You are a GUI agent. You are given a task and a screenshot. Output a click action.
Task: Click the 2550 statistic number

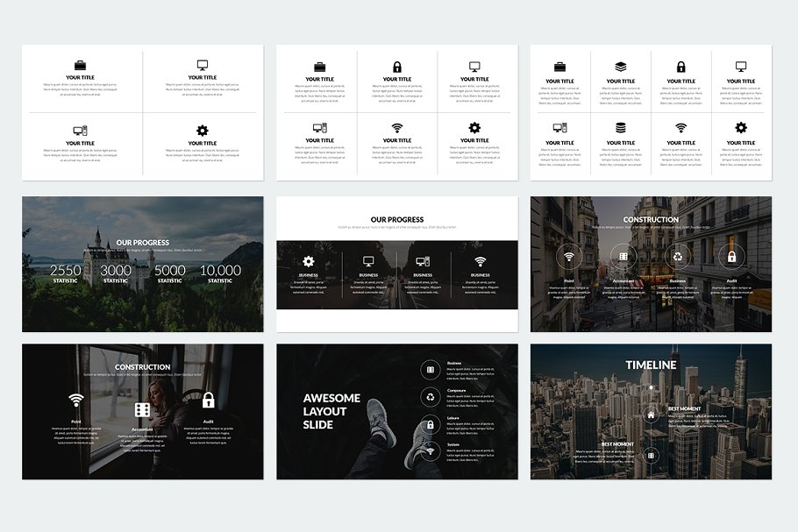(65, 271)
